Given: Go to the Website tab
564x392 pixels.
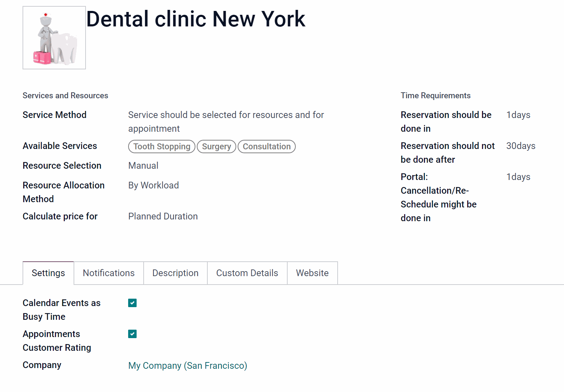Looking at the screenshot, I should (312, 273).
